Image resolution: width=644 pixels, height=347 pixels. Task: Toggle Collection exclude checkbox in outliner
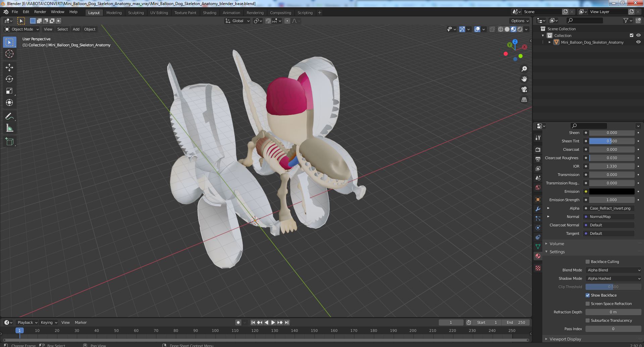(632, 35)
